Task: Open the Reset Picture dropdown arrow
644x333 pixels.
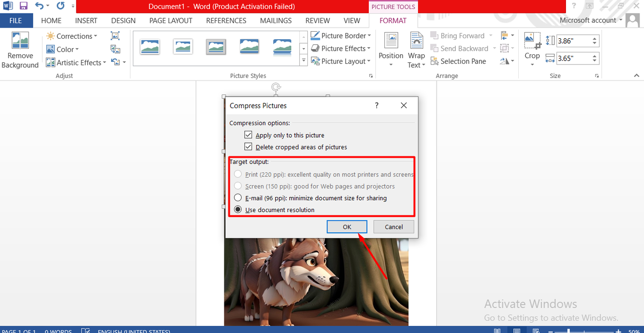Action: [124, 62]
